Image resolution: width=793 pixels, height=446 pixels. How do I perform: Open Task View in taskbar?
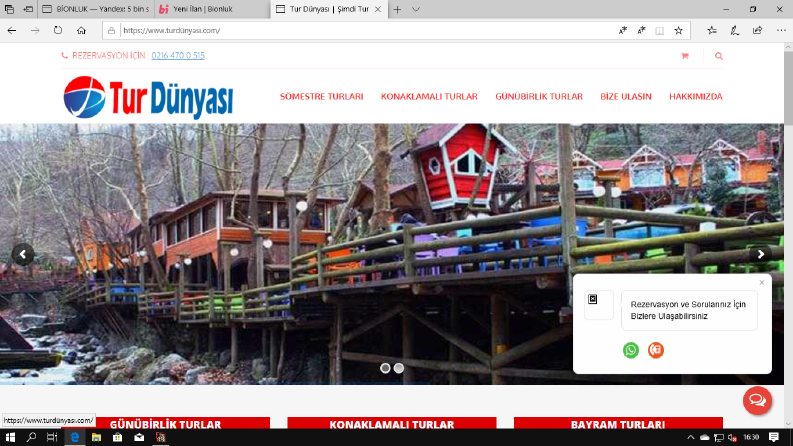click(52, 437)
